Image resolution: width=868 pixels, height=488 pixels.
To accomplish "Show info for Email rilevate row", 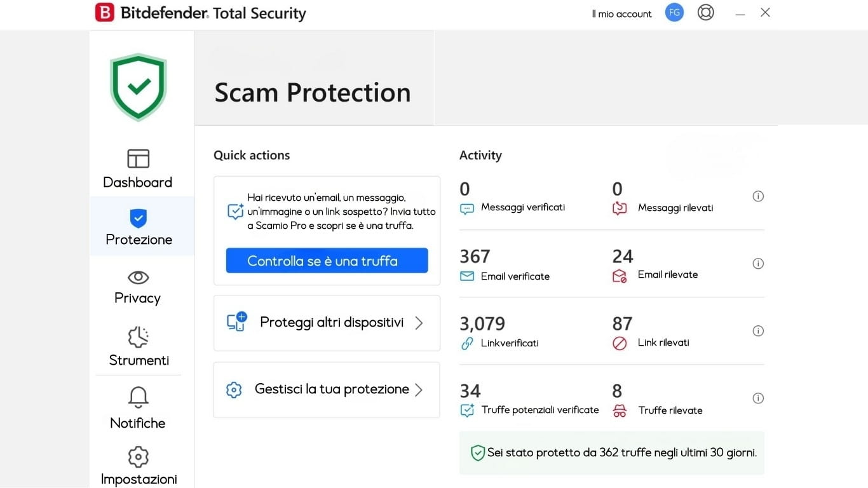I will pos(757,264).
